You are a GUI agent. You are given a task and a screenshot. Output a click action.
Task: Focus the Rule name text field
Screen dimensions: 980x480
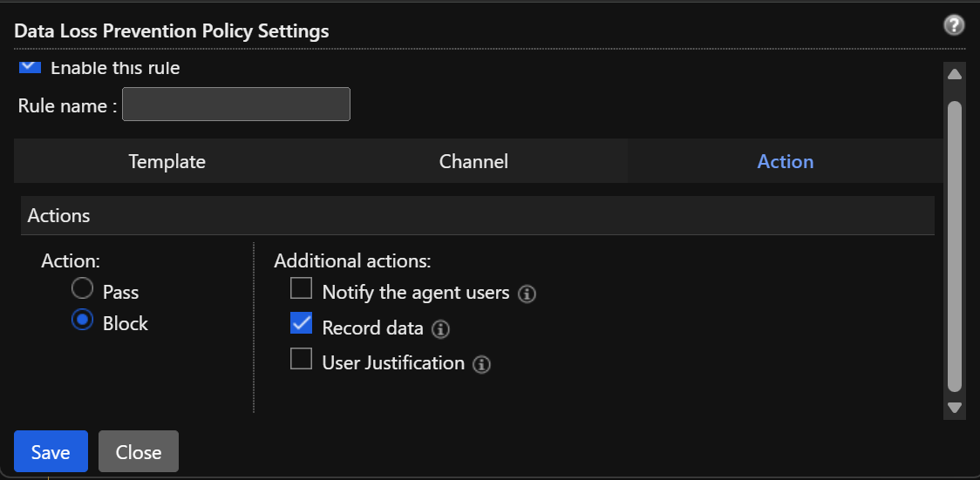(x=236, y=105)
